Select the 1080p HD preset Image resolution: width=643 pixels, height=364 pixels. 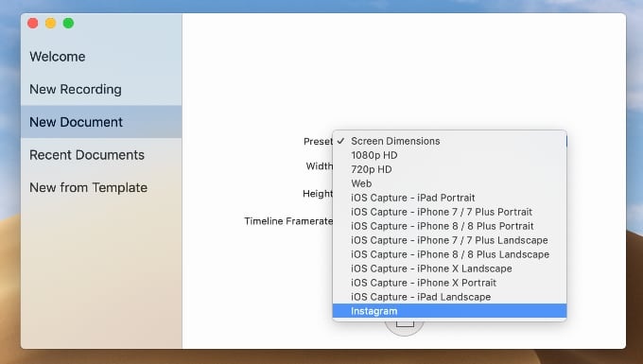pos(449,155)
